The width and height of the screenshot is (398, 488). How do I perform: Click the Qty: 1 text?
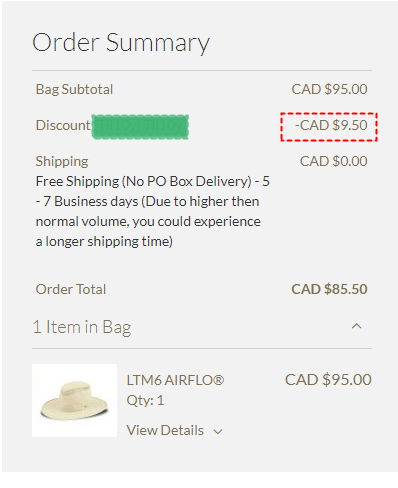click(145, 400)
